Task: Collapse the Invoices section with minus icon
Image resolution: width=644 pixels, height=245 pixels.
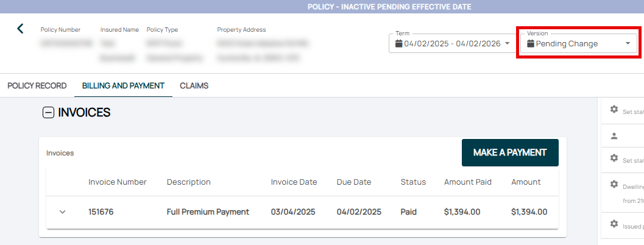Action: 48,113
